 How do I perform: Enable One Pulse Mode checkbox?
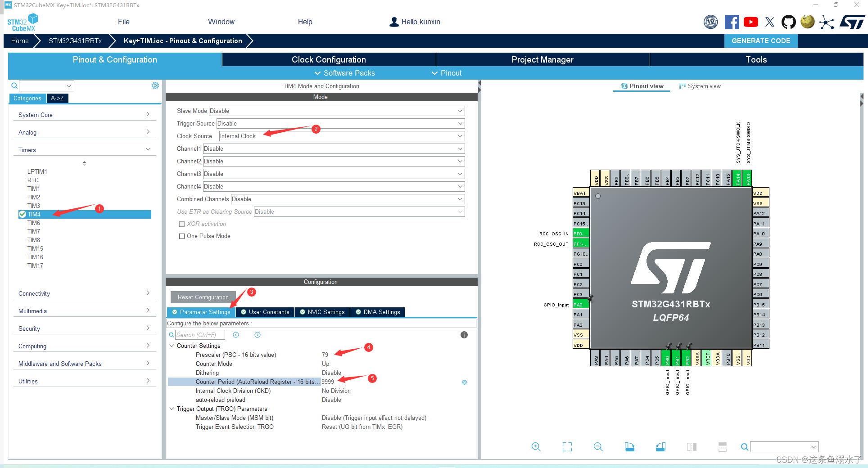(x=182, y=236)
